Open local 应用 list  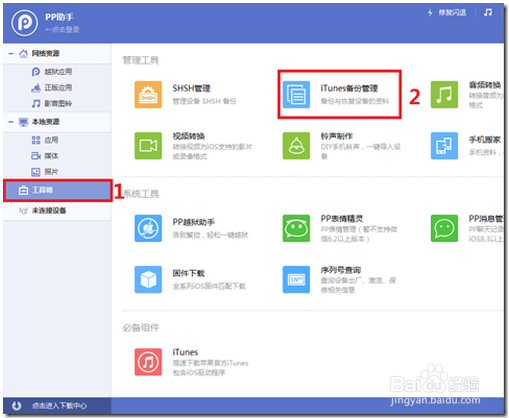pyautogui.click(x=51, y=140)
